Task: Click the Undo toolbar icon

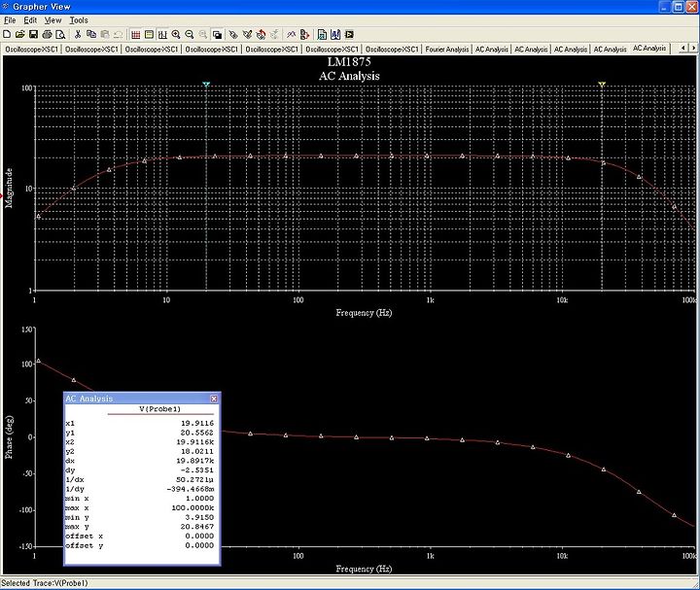Action: tap(119, 34)
